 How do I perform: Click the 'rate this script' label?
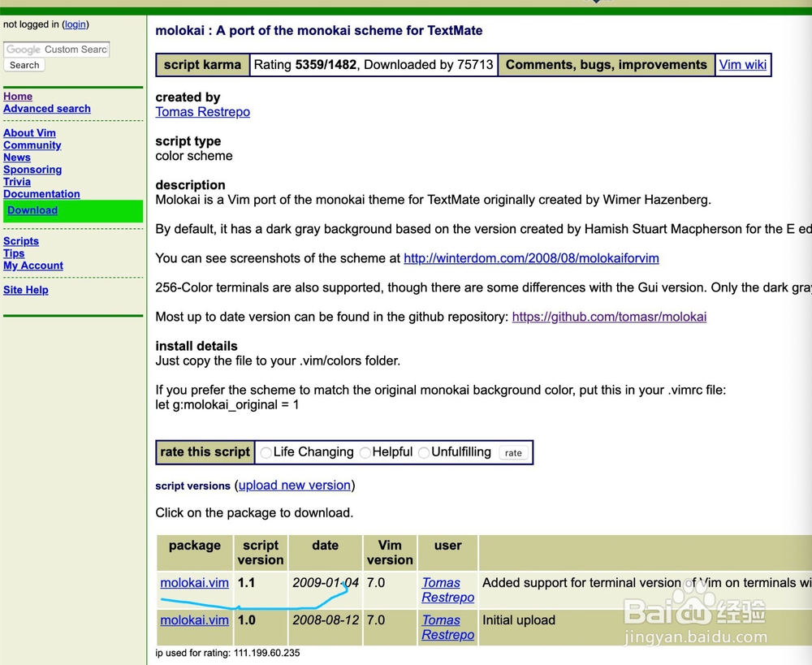pyautogui.click(x=205, y=452)
